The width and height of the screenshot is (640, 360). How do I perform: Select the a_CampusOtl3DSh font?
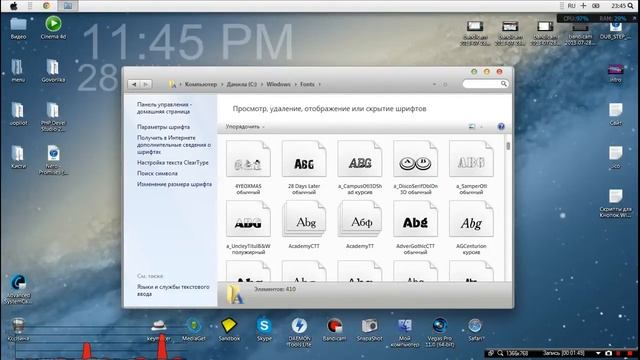click(360, 167)
